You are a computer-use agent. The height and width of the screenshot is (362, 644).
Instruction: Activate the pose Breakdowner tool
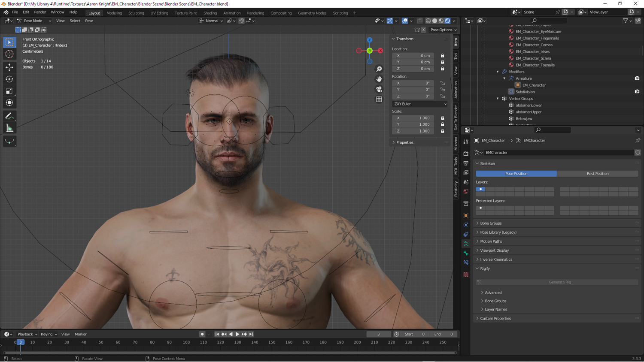pyautogui.click(x=9, y=142)
